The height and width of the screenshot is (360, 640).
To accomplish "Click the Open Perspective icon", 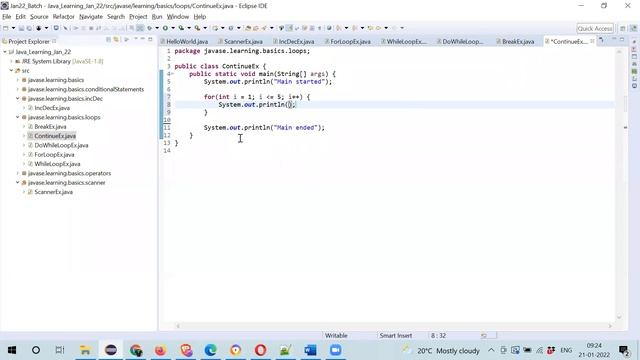I will click(622, 29).
